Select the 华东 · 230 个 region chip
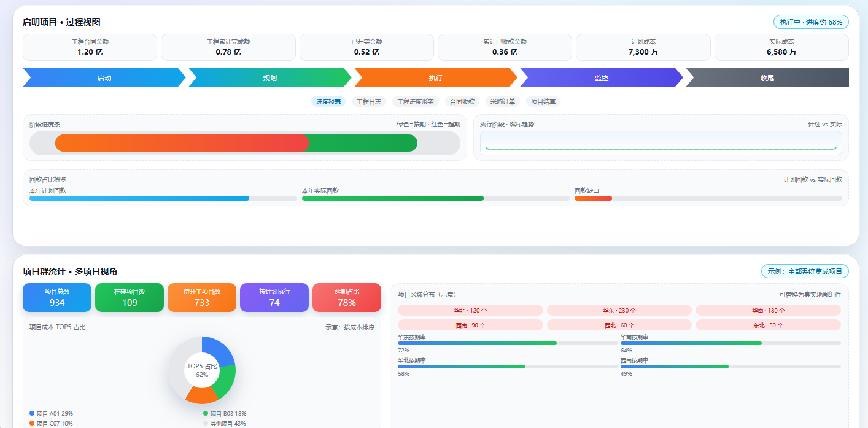Image resolution: width=868 pixels, height=428 pixels. pyautogui.click(x=619, y=310)
